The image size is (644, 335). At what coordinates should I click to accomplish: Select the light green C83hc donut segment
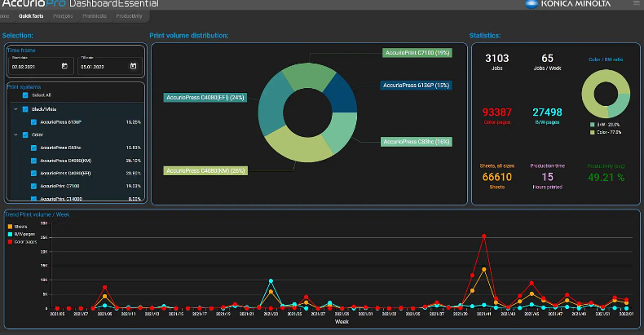coord(342,130)
